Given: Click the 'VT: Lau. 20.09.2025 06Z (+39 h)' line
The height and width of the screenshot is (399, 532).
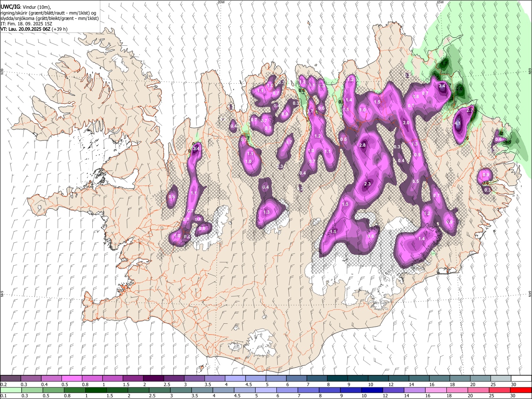Looking at the screenshot, I should tap(34, 29).
